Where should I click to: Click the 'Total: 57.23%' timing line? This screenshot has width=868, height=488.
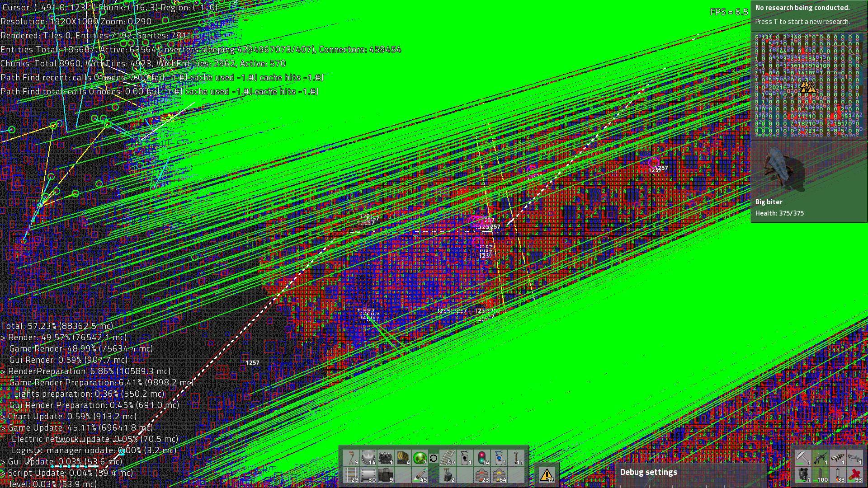point(57,326)
